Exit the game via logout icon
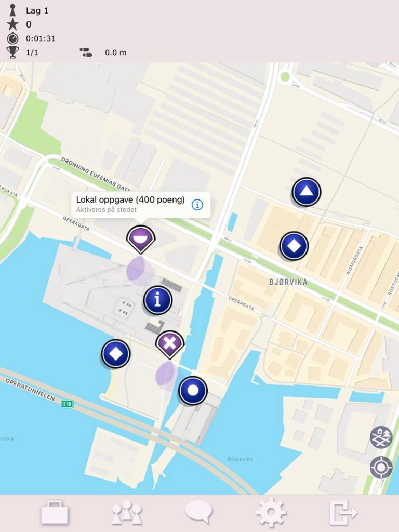Screen dimensions: 399x532 coord(343,512)
